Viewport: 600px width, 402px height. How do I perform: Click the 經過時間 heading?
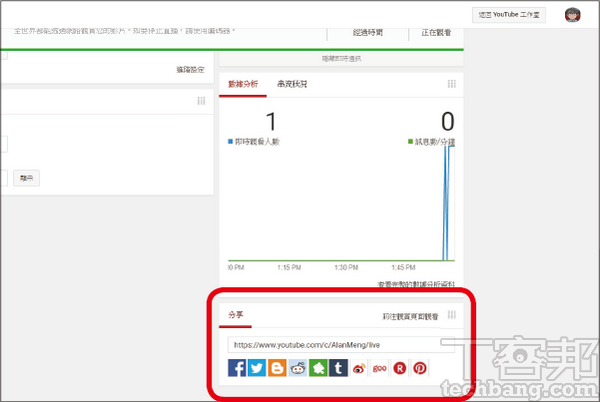coord(368,33)
